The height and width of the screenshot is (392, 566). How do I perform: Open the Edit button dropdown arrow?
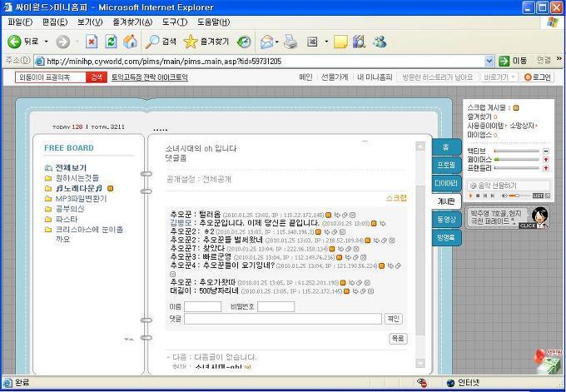pyautogui.click(x=326, y=42)
